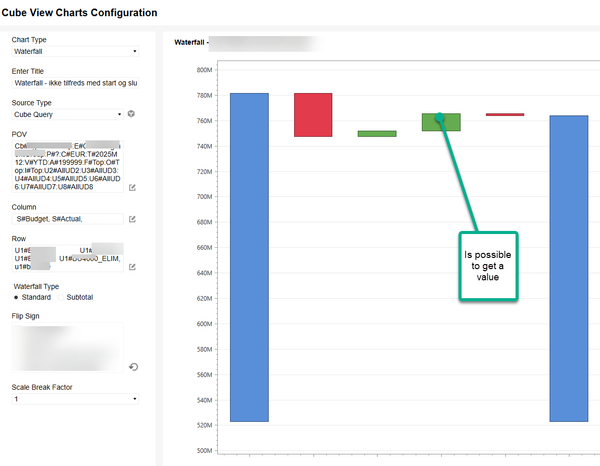
Task: Open the Scale Break Factor dropdown
Action: 75,399
